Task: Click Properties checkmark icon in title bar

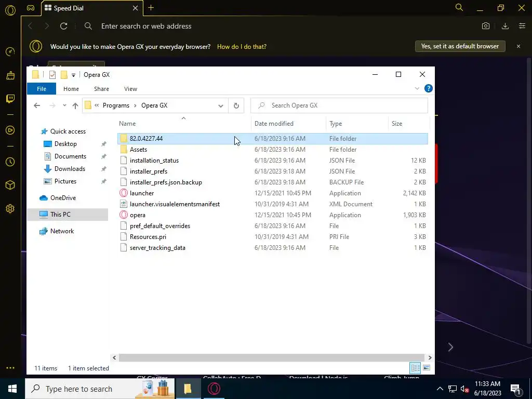Action: coord(52,75)
